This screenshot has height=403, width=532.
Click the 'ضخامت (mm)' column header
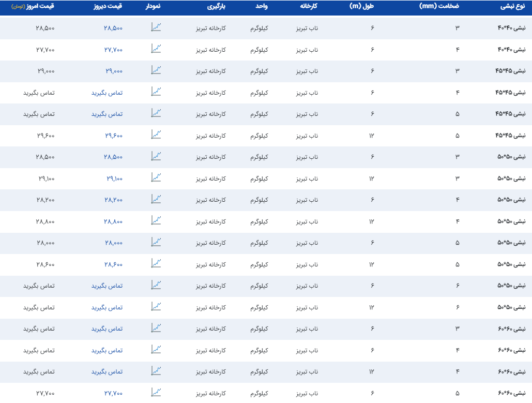click(439, 8)
